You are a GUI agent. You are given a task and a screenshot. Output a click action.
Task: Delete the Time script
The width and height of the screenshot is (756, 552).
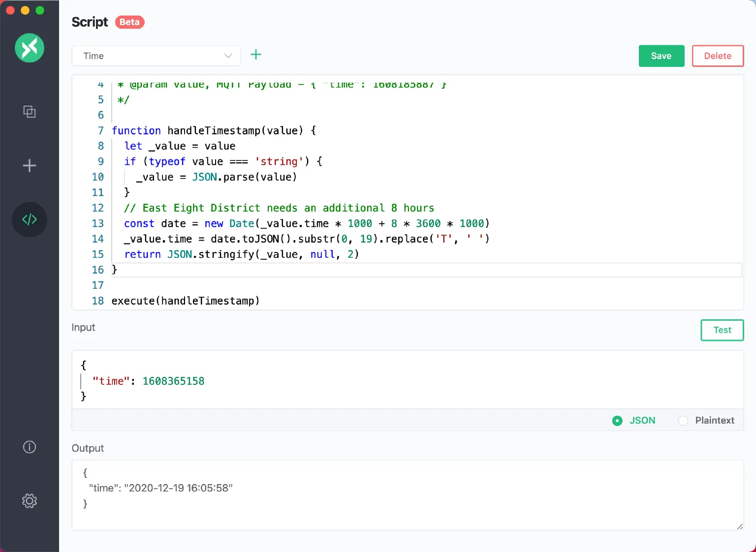pyautogui.click(x=717, y=56)
